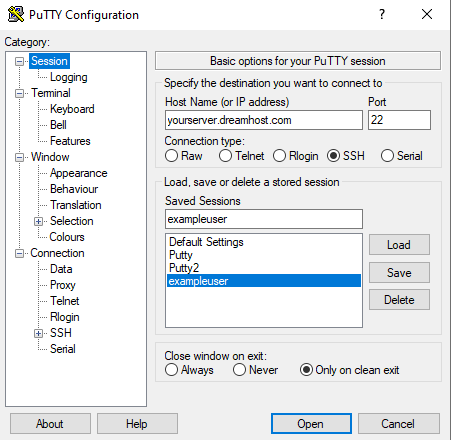Expand the SSH tree node
The height and width of the screenshot is (440, 451).
(x=38, y=333)
